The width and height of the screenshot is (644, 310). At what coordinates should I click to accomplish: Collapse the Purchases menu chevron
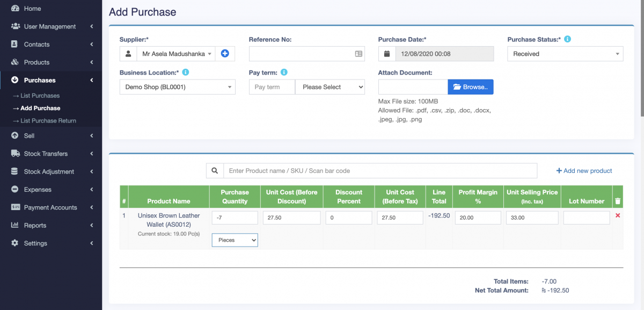pos(92,80)
